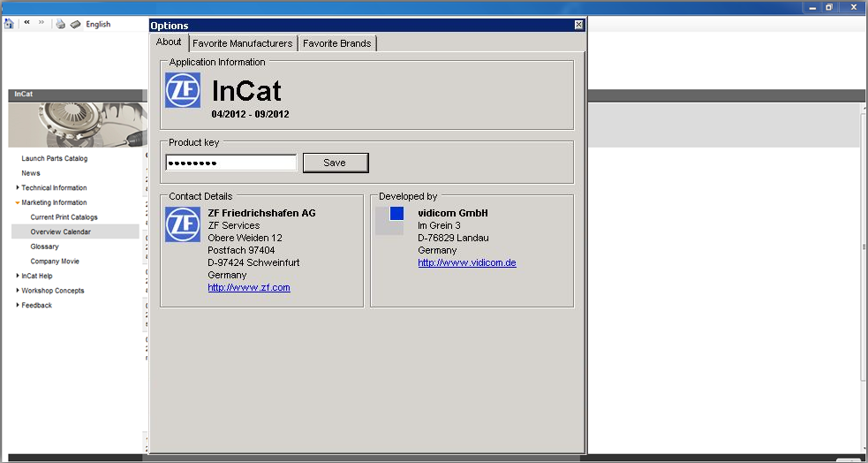This screenshot has height=463, width=868.
Task: Go to home page via house icon
Action: point(9,24)
